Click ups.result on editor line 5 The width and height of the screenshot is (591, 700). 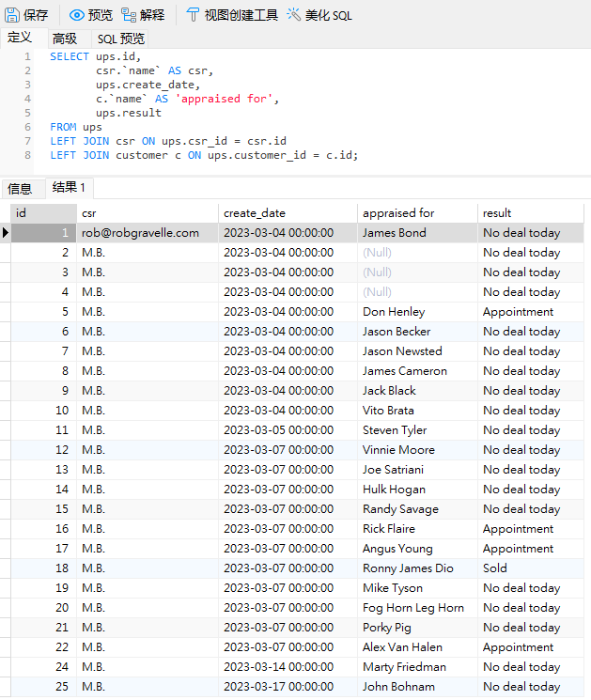coord(129,113)
